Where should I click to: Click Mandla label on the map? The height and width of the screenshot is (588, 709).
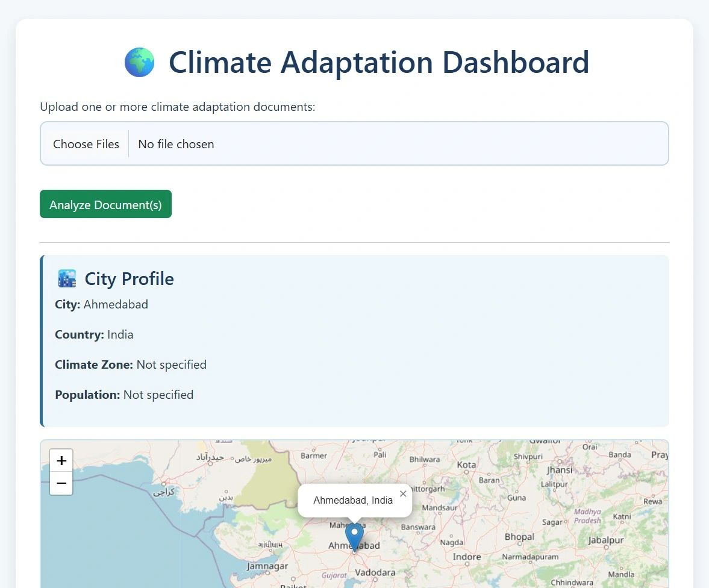621,574
